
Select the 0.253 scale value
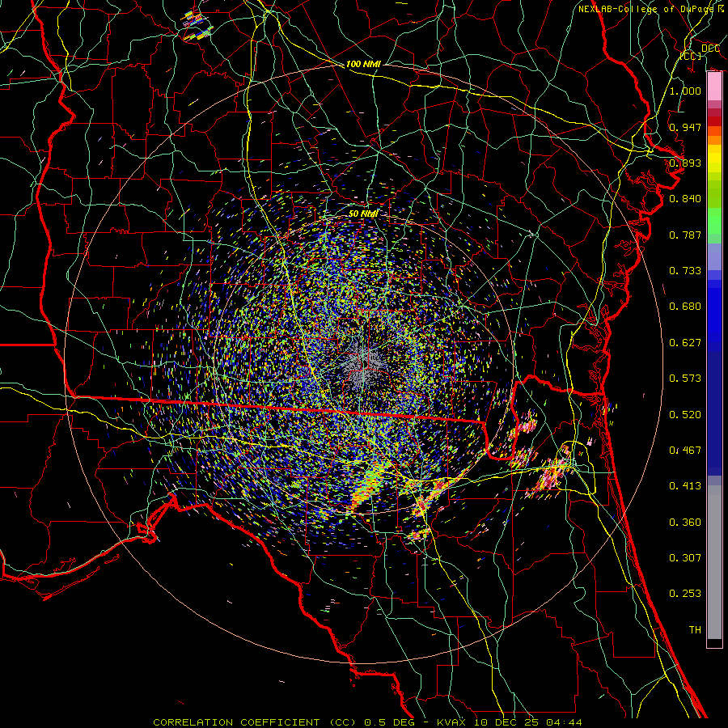click(x=685, y=594)
